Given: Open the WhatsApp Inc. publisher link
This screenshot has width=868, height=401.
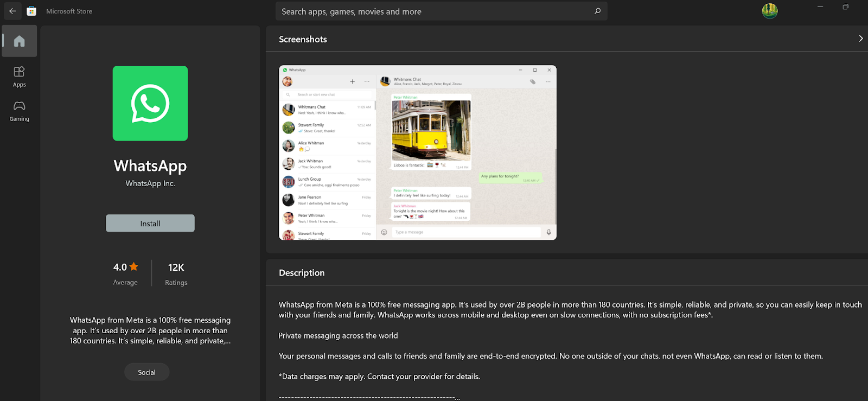Looking at the screenshot, I should tap(150, 183).
